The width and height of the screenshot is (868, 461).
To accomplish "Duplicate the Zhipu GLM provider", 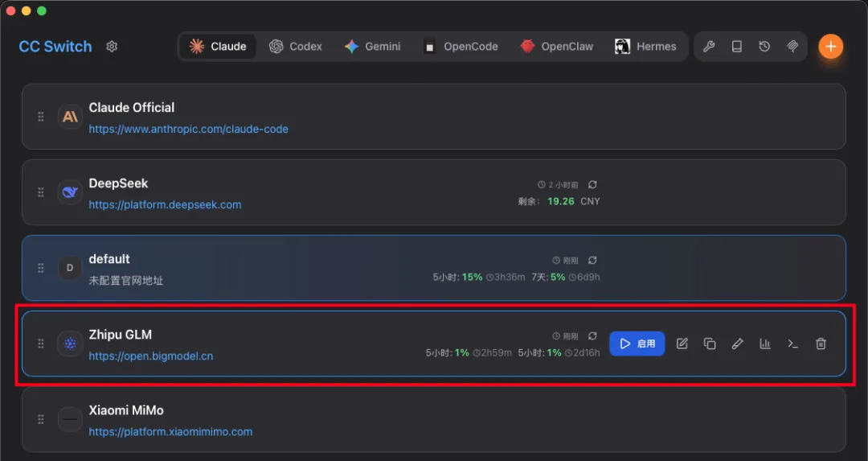I will pos(710,344).
